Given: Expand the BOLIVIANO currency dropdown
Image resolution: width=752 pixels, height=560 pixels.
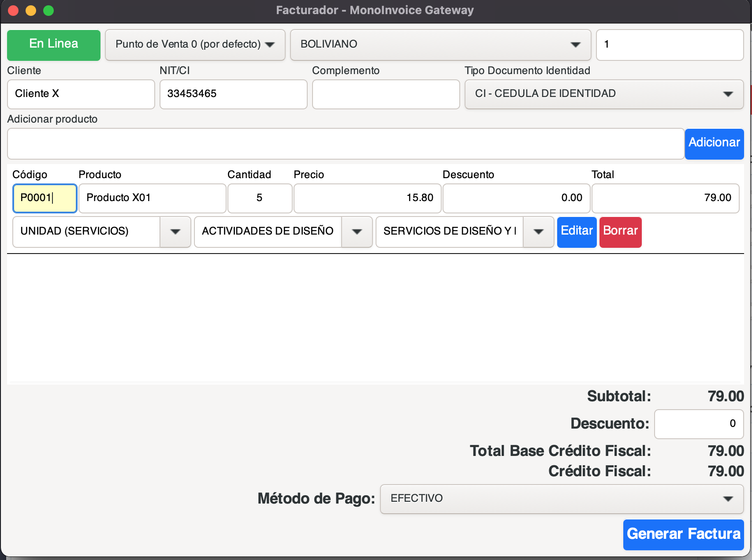Looking at the screenshot, I should pyautogui.click(x=440, y=45).
